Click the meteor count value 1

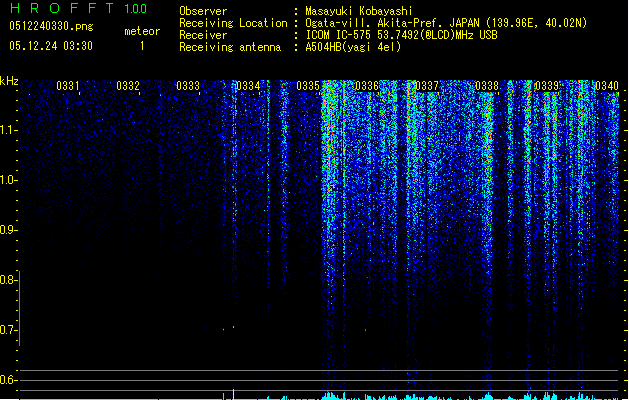point(142,46)
